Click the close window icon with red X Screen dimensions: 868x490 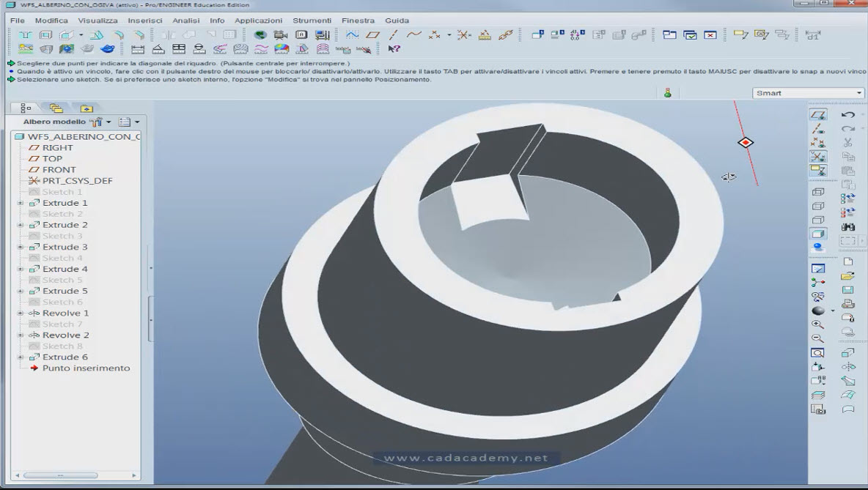[x=710, y=35]
